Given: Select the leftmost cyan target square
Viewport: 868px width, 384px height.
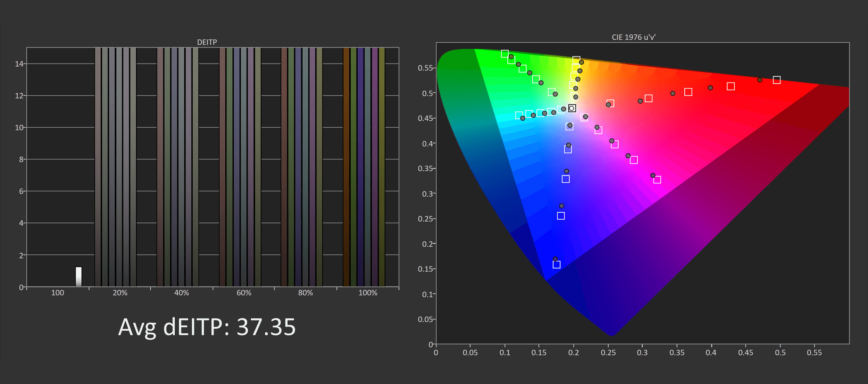Looking at the screenshot, I should pos(519,115).
